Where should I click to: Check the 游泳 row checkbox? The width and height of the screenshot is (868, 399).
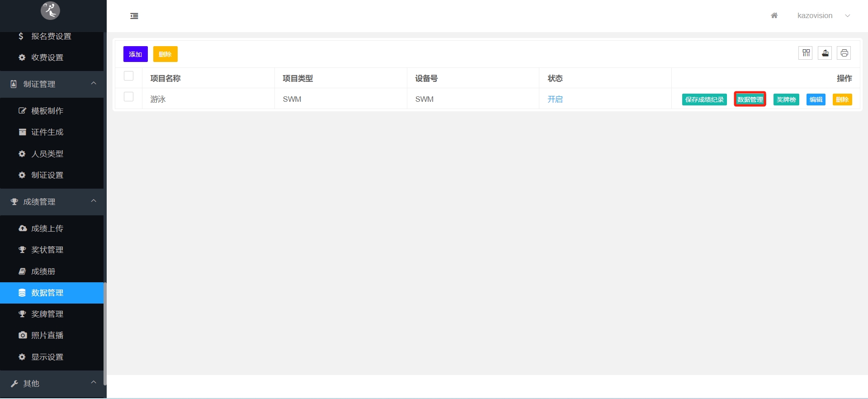point(129,97)
